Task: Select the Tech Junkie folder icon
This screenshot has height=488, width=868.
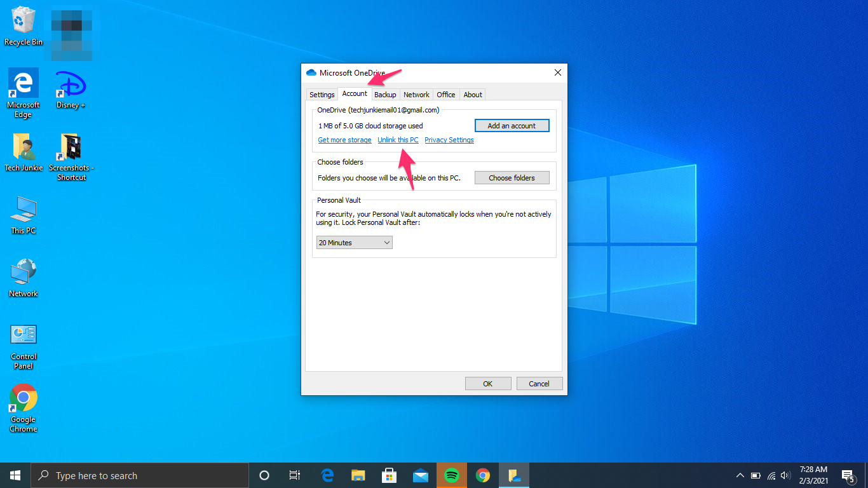Action: pos(24,152)
